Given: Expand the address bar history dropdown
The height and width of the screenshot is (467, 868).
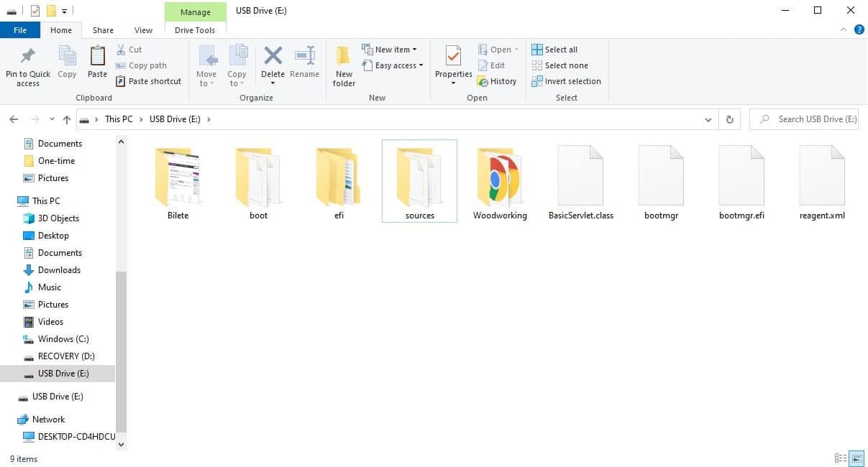Looking at the screenshot, I should tap(708, 119).
